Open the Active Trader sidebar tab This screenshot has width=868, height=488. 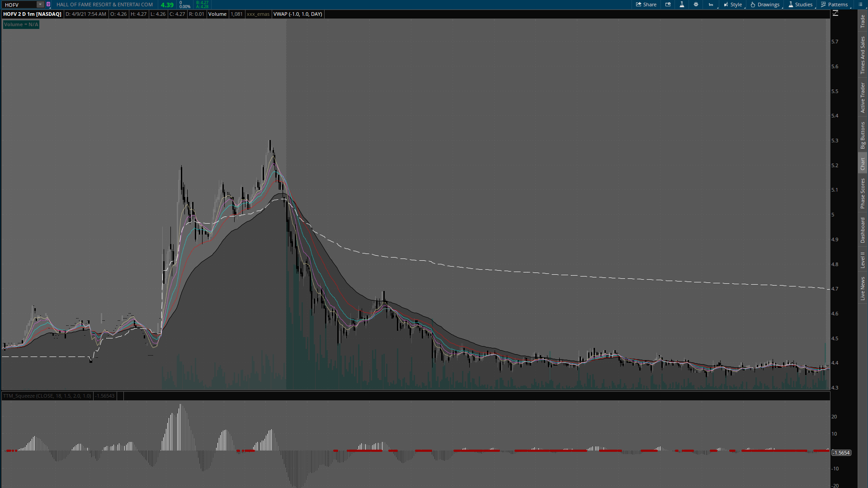(863, 97)
